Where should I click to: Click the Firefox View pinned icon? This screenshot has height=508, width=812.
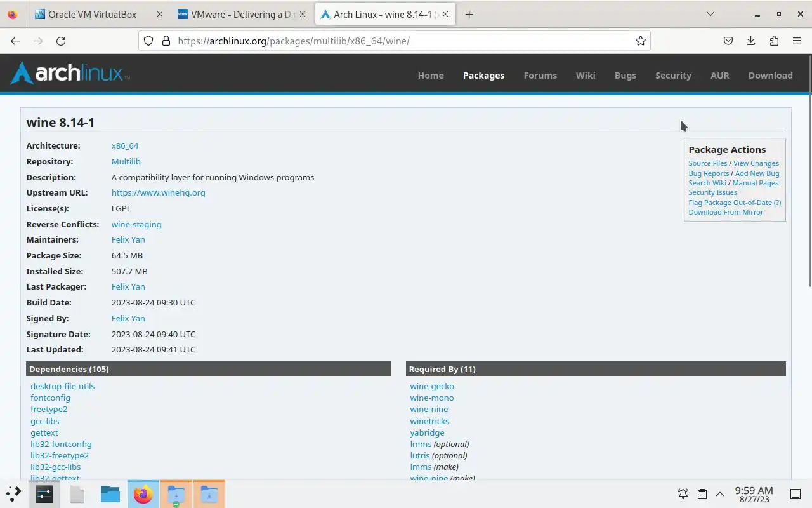[x=13, y=14]
